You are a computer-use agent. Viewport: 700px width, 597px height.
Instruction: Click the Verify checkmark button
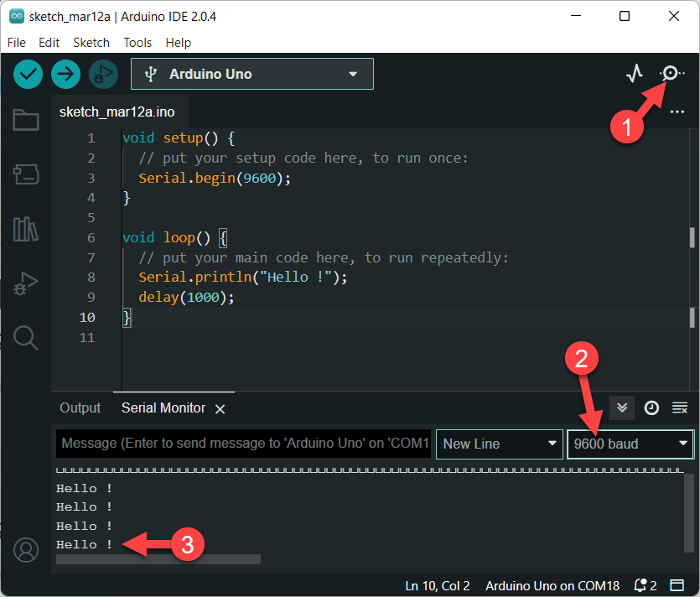tap(28, 74)
